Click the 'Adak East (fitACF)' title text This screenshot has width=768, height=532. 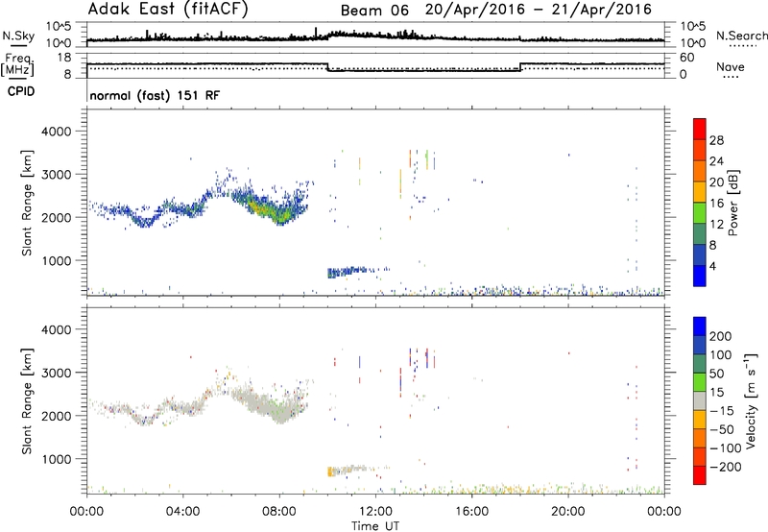168,10
